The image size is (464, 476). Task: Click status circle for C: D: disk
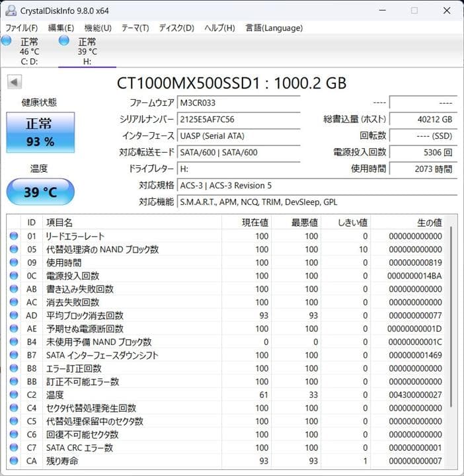(x=6, y=40)
